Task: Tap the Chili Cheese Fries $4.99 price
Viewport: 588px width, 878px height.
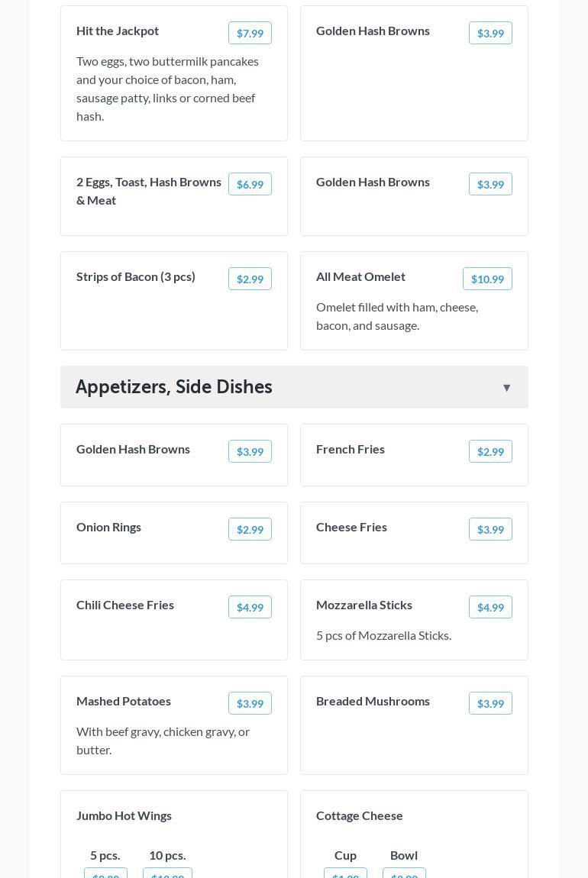Action: point(250,607)
